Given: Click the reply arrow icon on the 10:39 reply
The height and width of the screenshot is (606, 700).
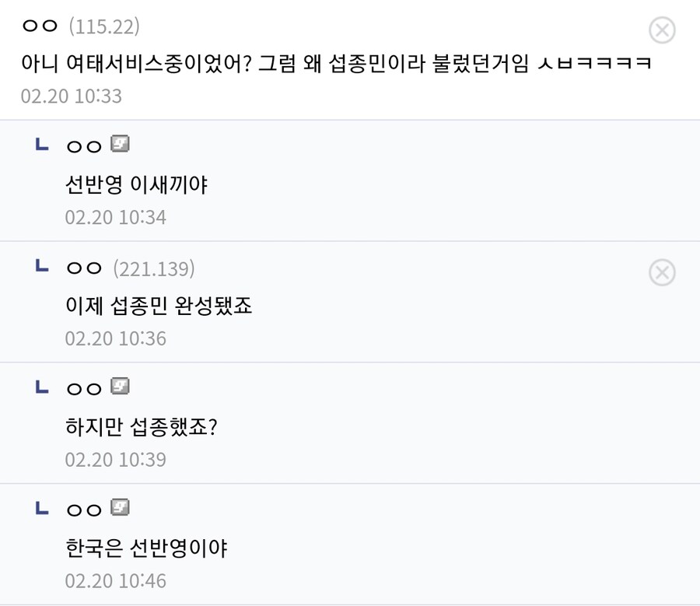Looking at the screenshot, I should 42,387.
